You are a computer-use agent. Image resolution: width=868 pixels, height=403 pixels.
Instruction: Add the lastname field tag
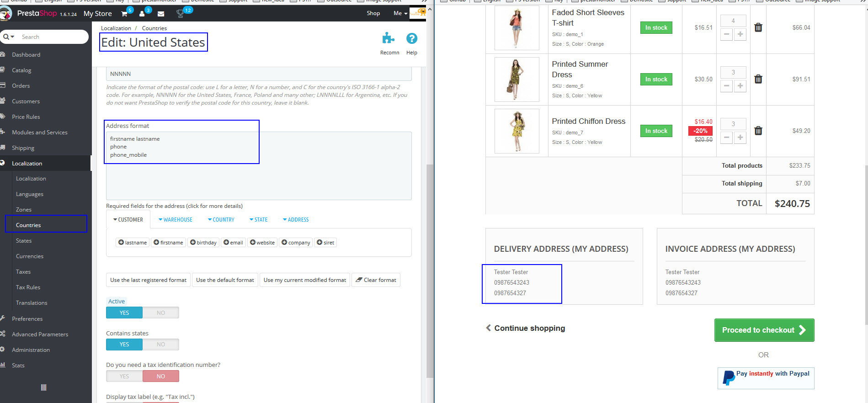pos(133,242)
